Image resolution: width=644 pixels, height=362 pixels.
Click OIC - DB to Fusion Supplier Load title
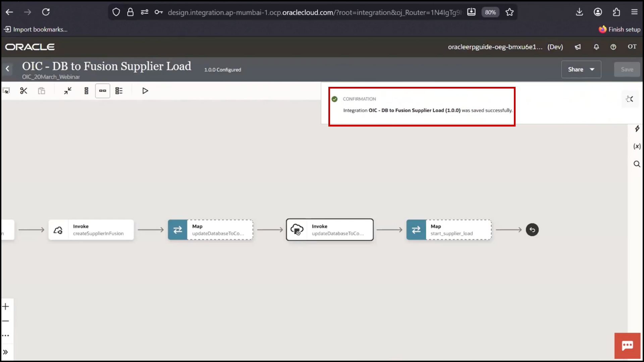coord(107,66)
